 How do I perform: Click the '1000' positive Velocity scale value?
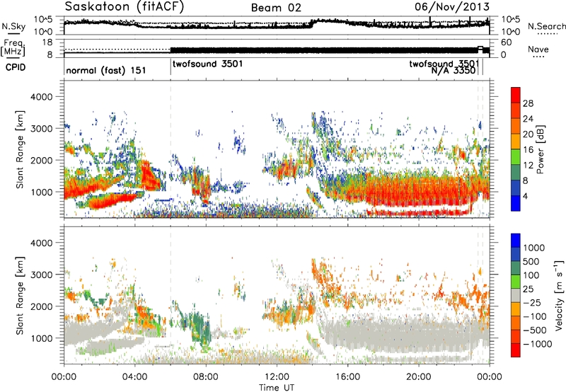pyautogui.click(x=536, y=248)
